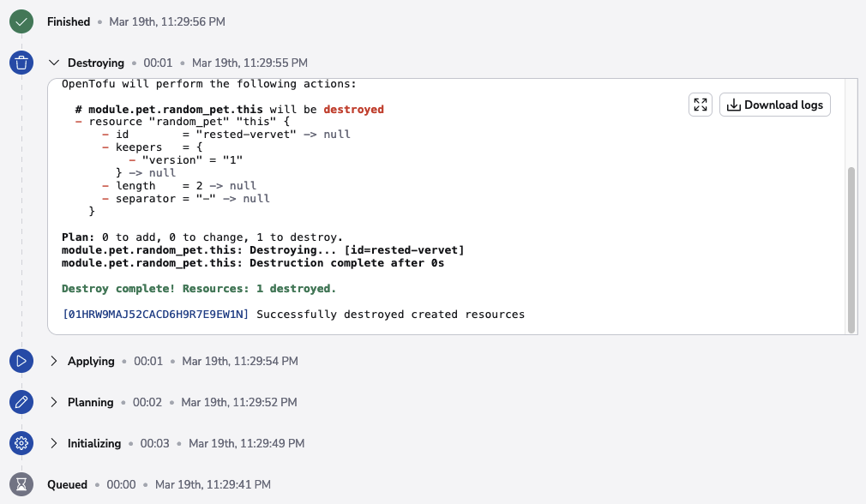Expand the Initializing stage chevron
The image size is (866, 504).
point(54,443)
